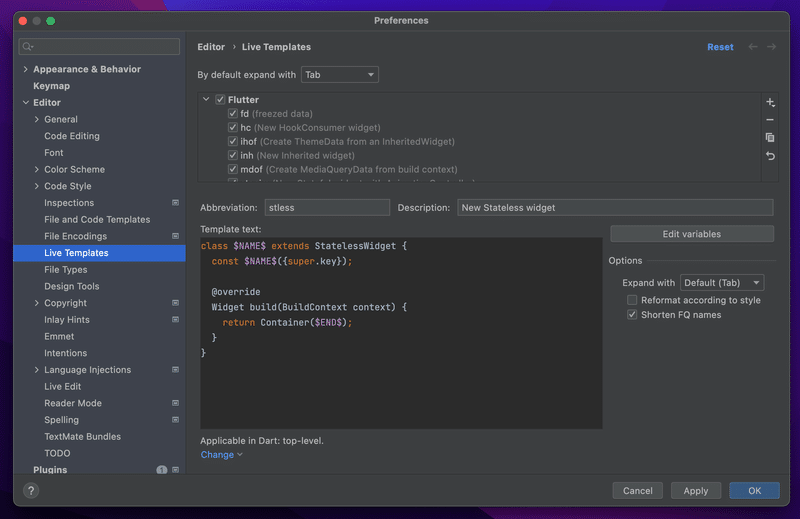Viewport: 800px width, 519px height.
Task: Open Intentions settings
Action: (x=65, y=353)
